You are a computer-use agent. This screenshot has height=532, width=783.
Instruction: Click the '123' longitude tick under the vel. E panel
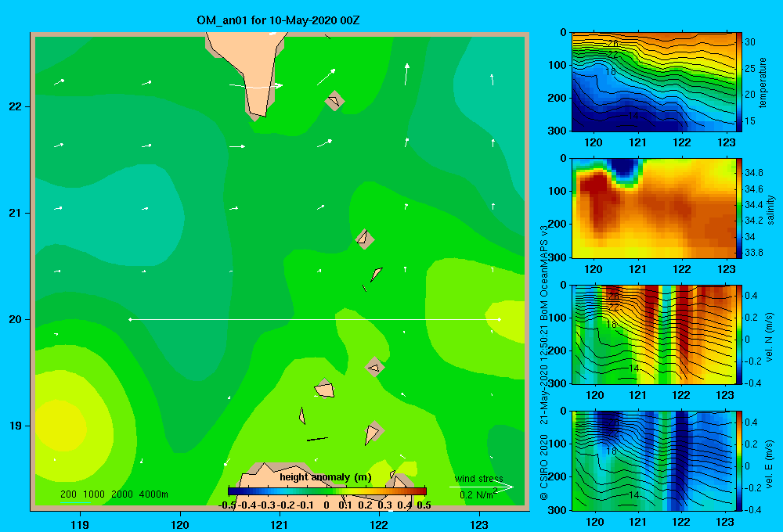(725, 522)
